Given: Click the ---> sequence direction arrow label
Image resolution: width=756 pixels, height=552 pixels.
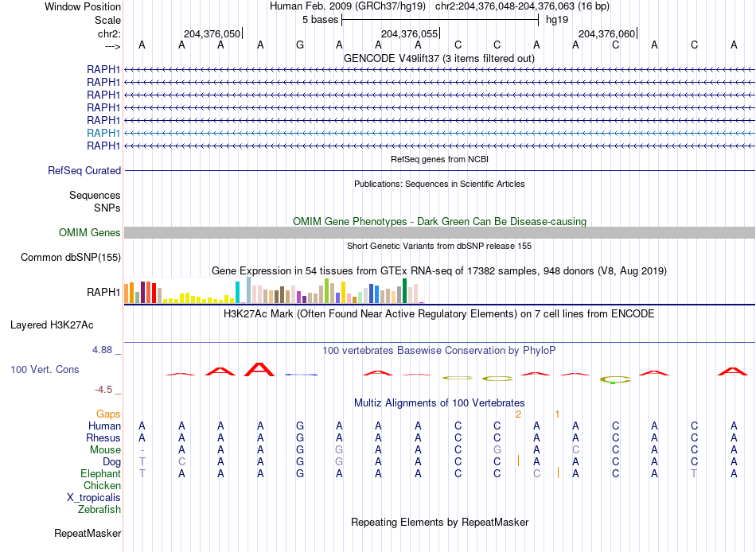Looking at the screenshot, I should point(112,46).
